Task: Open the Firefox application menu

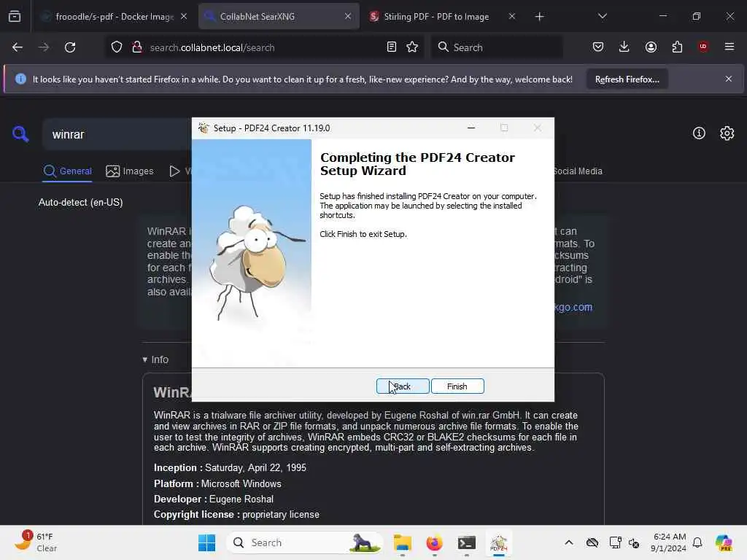Action: coord(729,47)
